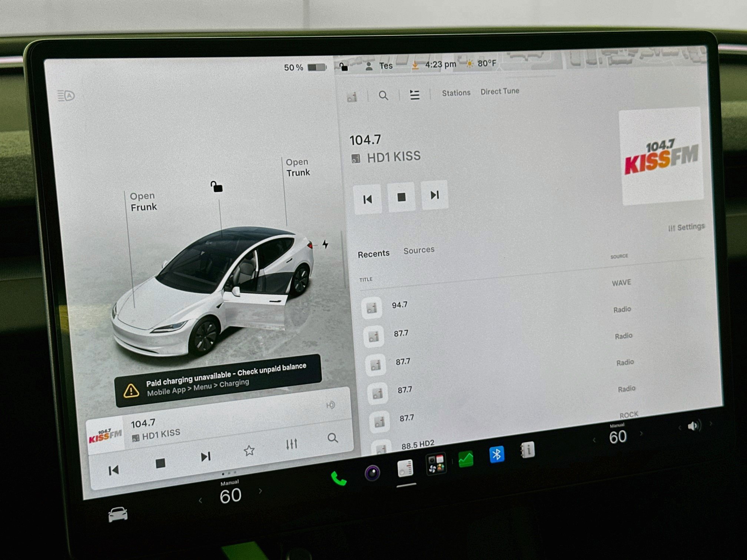Tap Open Trunk
Viewport: 747px width, 560px height.
pos(298,167)
